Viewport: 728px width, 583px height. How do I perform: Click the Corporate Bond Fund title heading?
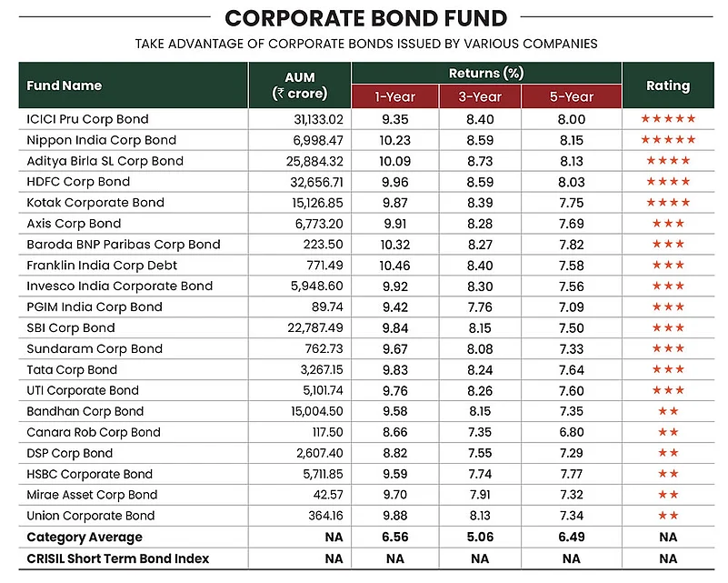[366, 18]
